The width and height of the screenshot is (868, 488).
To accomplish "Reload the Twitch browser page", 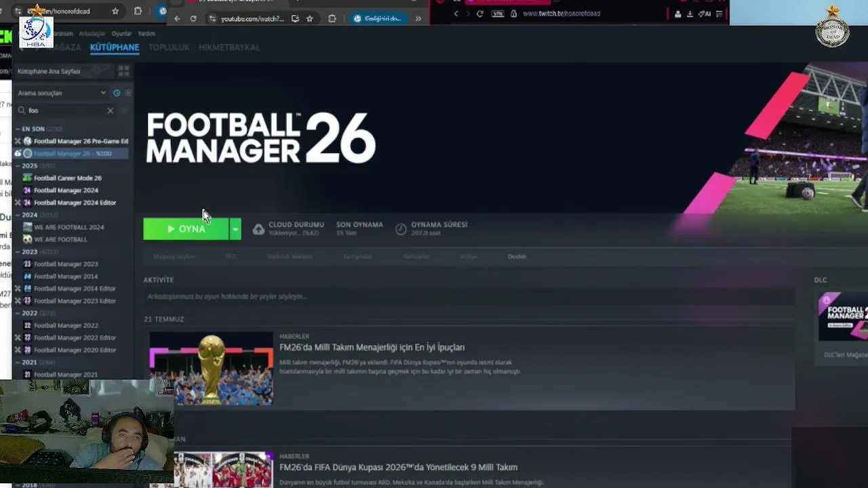I will [480, 14].
